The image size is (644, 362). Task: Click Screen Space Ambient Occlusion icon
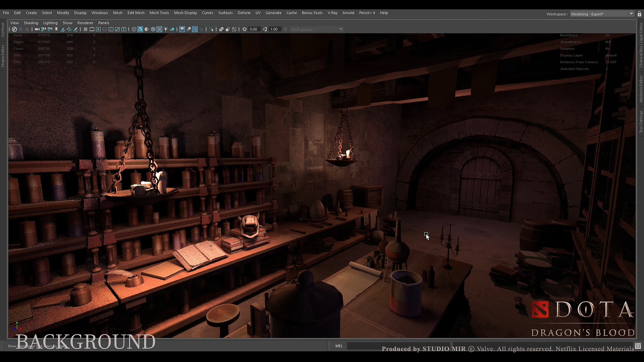pyautogui.click(x=182, y=29)
